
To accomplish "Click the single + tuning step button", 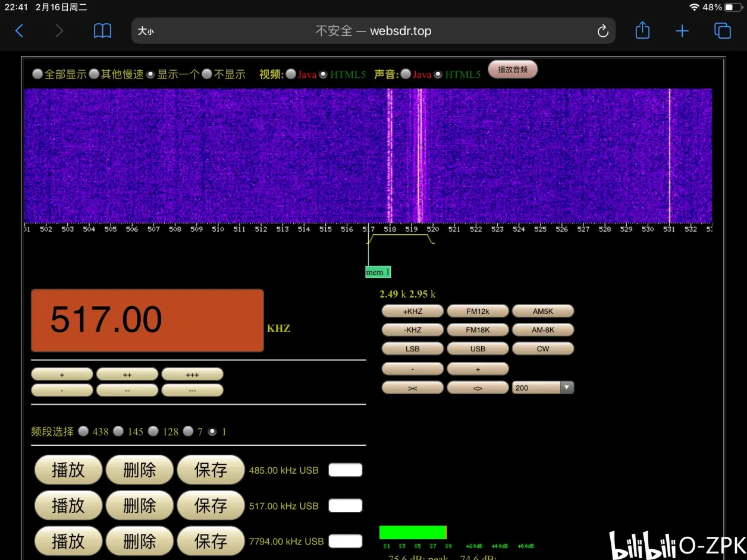I will [62, 375].
